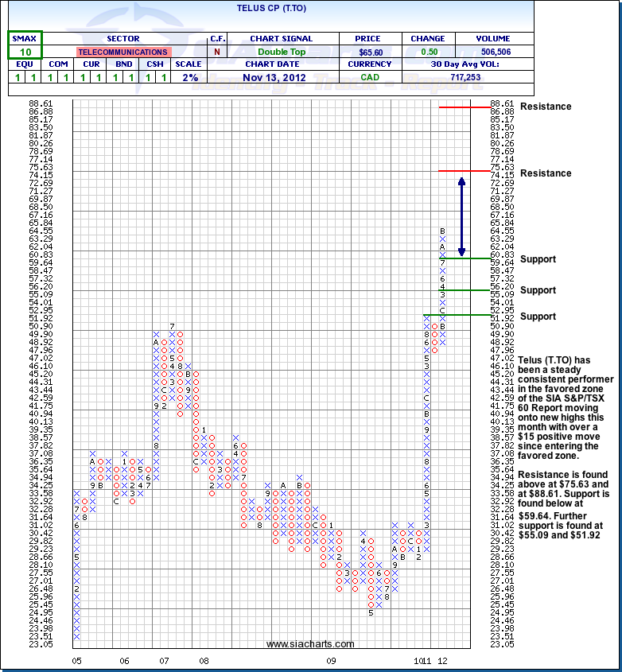Open the www.siacharts.com link
This screenshot has width=622, height=672.
click(x=310, y=644)
